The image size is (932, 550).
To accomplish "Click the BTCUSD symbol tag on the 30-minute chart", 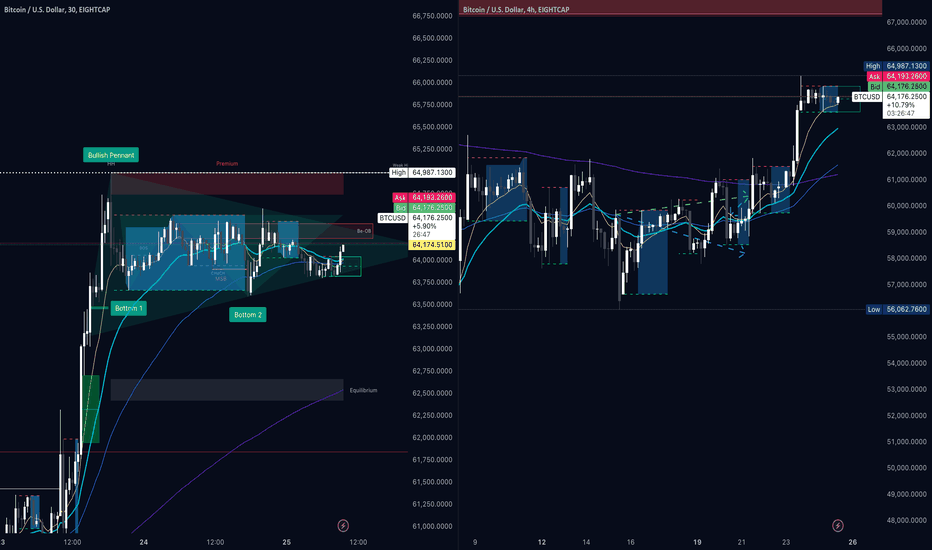I will (393, 218).
